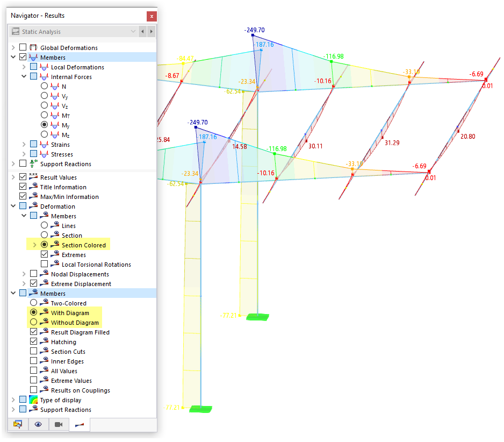
Task: Open the Navigator Data tab icon
Action: pyautogui.click(x=18, y=424)
